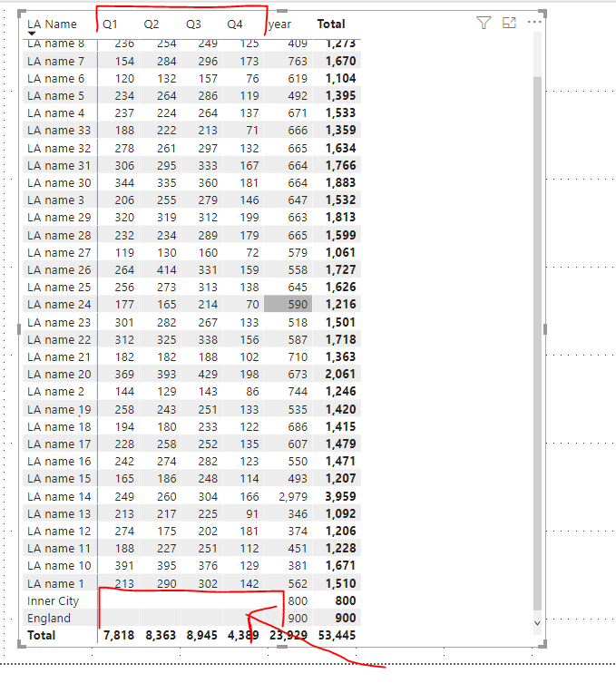Sort by the Q1 column header
This screenshot has width=616, height=693.
[x=110, y=24]
